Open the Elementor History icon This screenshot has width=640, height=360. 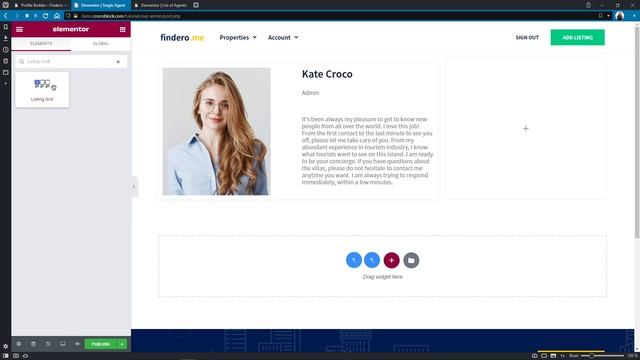point(48,344)
